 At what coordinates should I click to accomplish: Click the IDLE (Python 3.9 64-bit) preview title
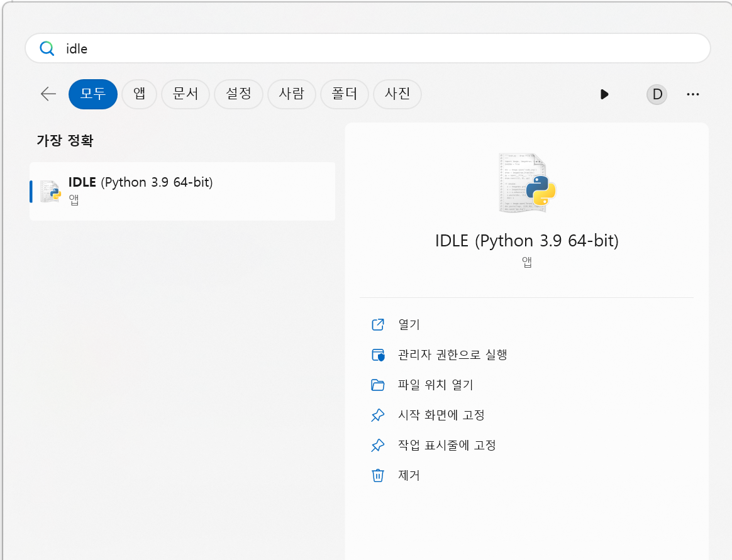pos(526,241)
